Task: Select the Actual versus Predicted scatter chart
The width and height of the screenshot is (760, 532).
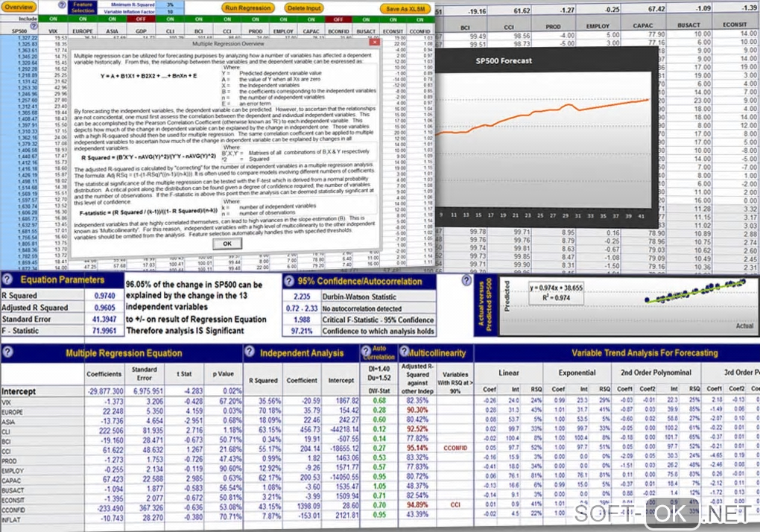Action: pyautogui.click(x=629, y=305)
